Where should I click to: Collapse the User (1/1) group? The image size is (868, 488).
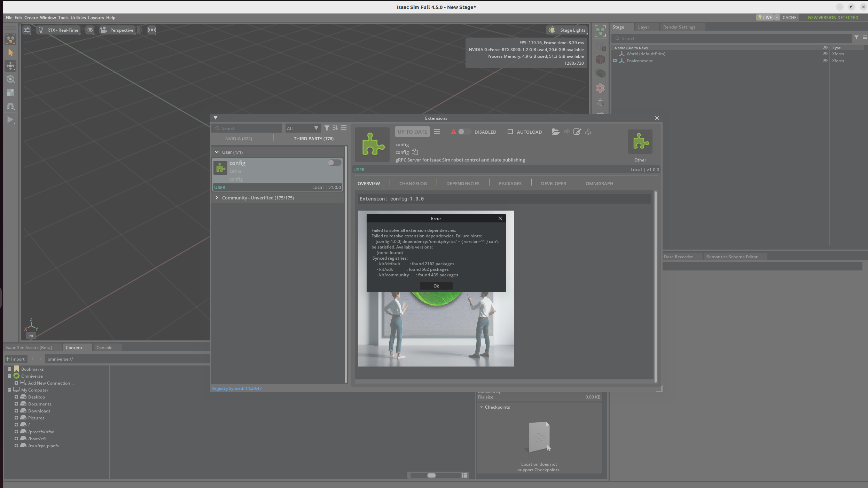(x=217, y=152)
